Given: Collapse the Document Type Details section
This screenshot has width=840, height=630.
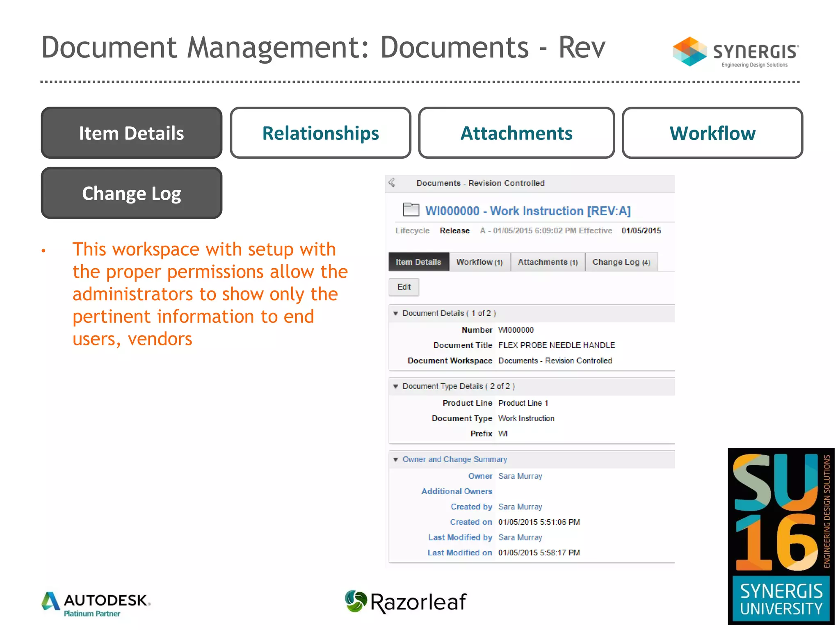Looking at the screenshot, I should pos(395,386).
